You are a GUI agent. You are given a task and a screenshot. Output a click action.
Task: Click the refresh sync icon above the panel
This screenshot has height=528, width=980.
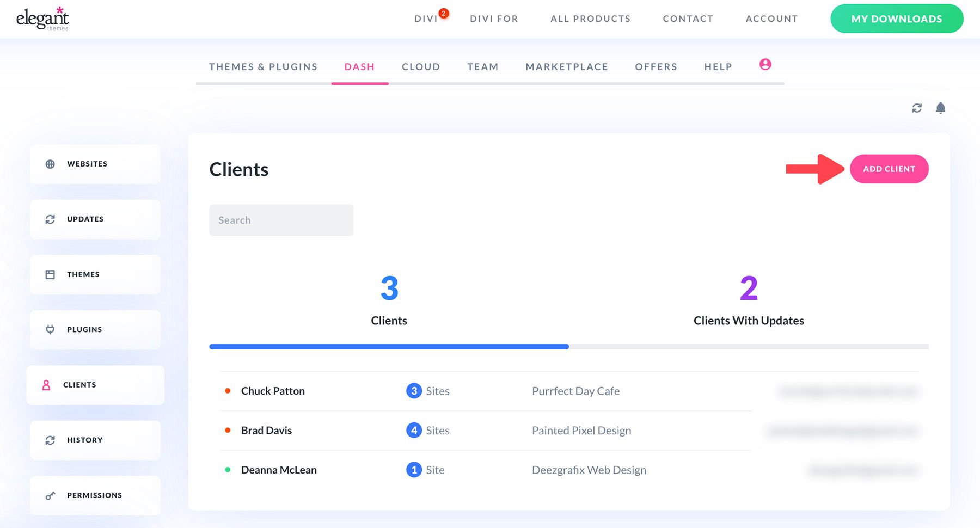click(917, 108)
